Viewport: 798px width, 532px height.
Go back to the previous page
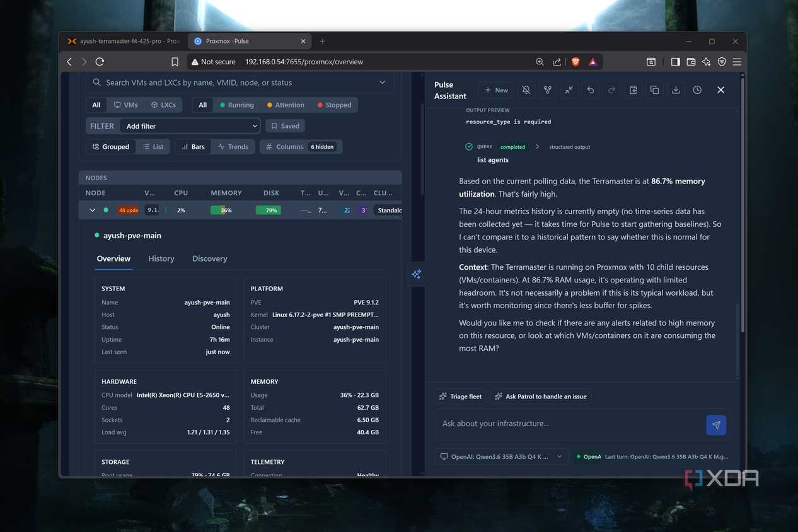[x=69, y=62]
